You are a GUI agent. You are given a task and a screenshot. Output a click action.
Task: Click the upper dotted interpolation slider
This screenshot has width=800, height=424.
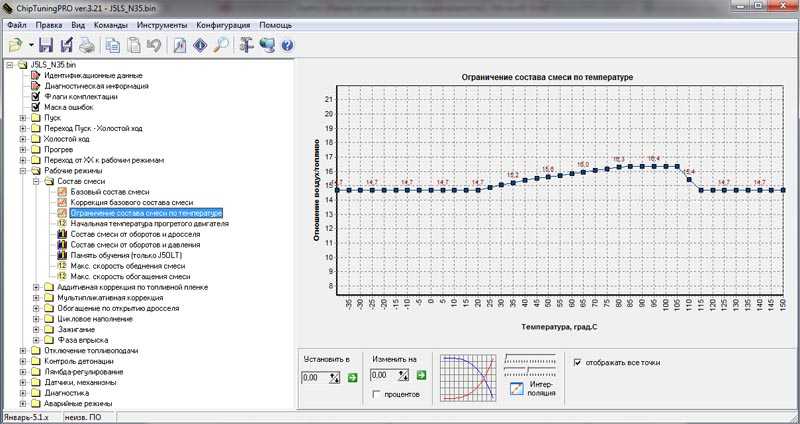(x=530, y=358)
